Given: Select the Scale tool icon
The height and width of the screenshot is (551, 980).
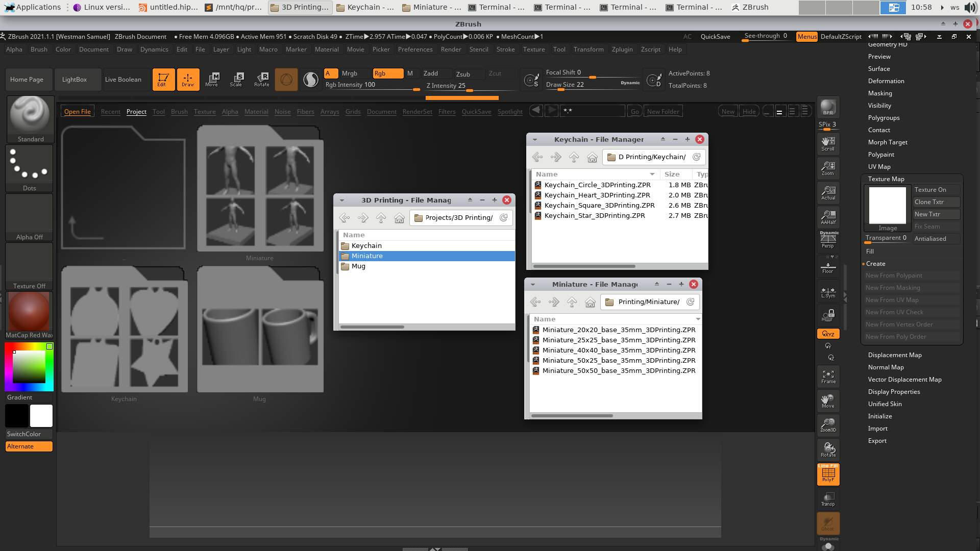Looking at the screenshot, I should click(x=236, y=80).
